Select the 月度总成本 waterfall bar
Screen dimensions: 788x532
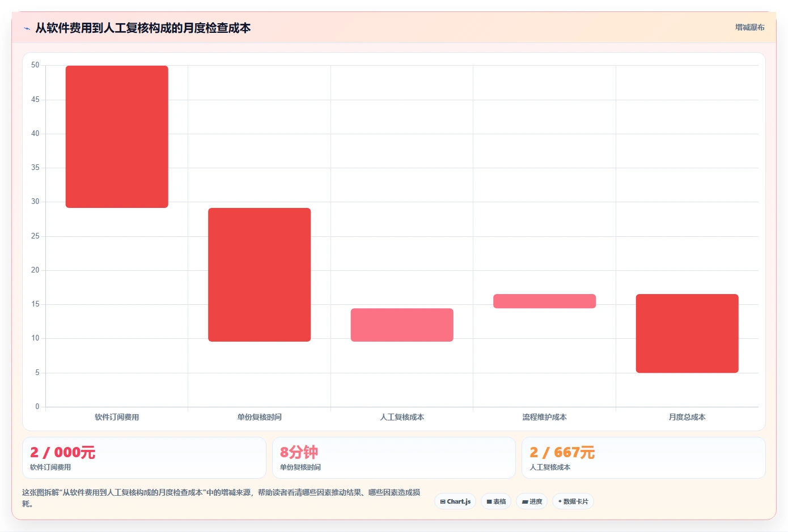(687, 333)
